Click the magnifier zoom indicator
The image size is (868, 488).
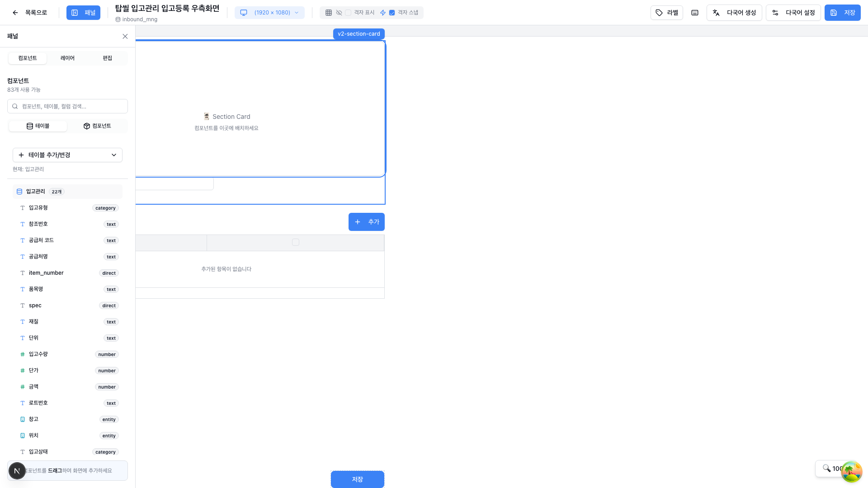827,468
